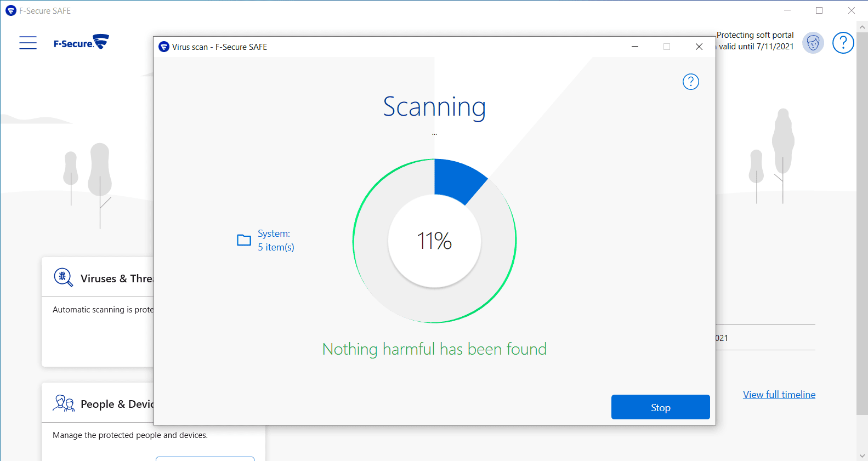Minimize the Virus scan dialog

pos(635,47)
